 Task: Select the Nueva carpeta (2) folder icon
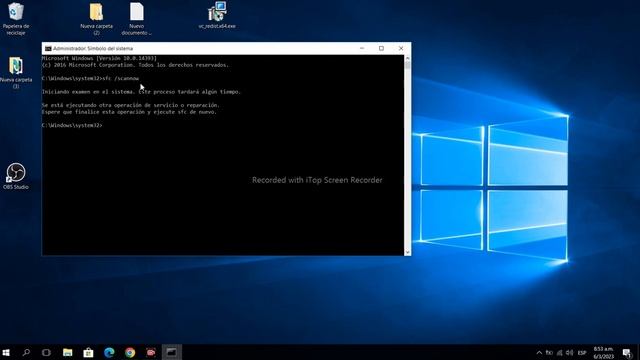click(x=96, y=18)
